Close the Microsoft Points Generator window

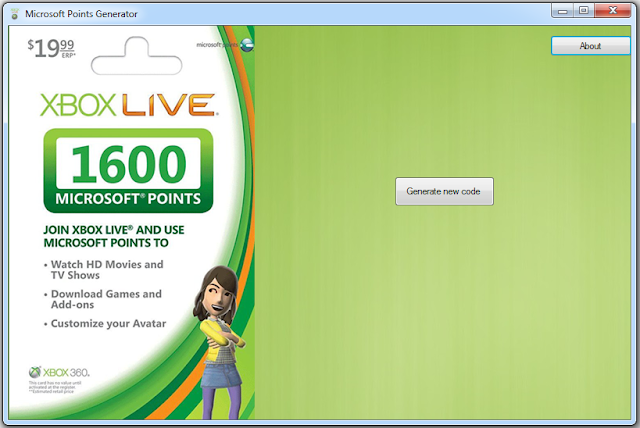613,10
